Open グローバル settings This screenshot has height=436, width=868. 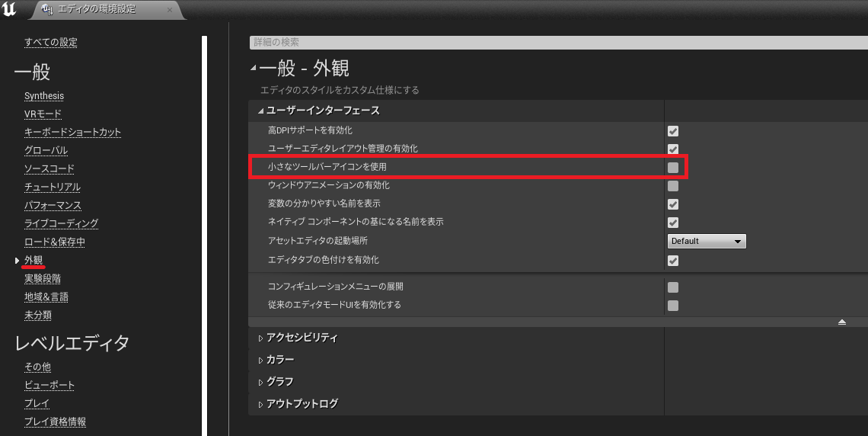[46, 150]
